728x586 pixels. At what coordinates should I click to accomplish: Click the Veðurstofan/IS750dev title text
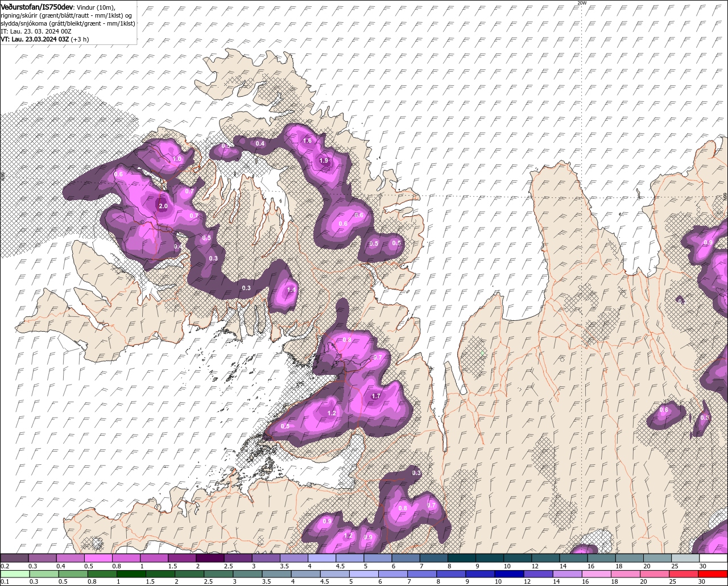(37, 6)
